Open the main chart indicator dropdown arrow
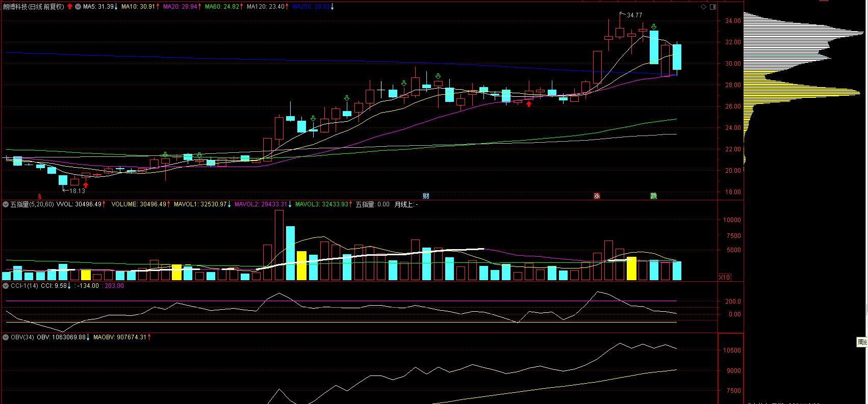 click(x=78, y=7)
